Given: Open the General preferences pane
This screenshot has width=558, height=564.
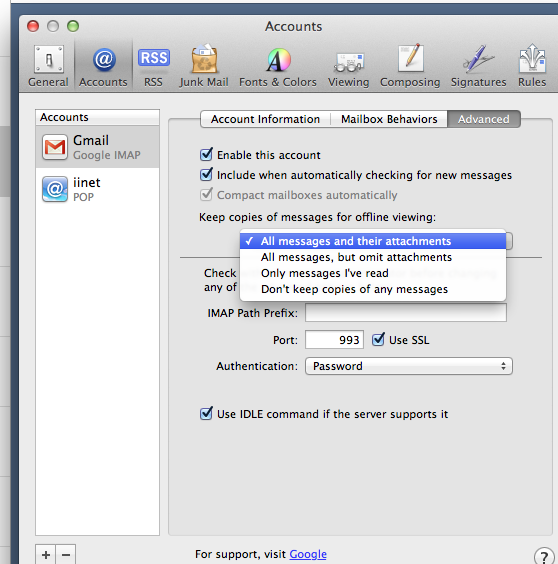Looking at the screenshot, I should (49, 66).
